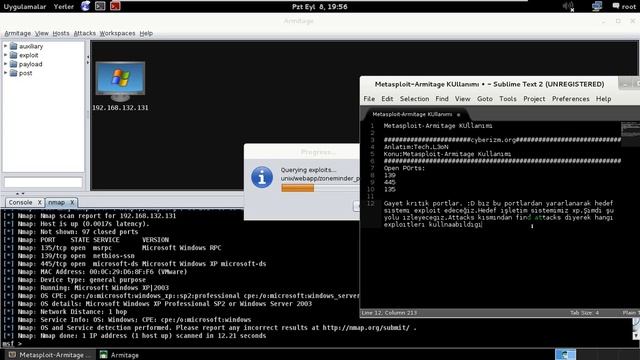Click the module search input field
640x360 pixels.
[43, 182]
